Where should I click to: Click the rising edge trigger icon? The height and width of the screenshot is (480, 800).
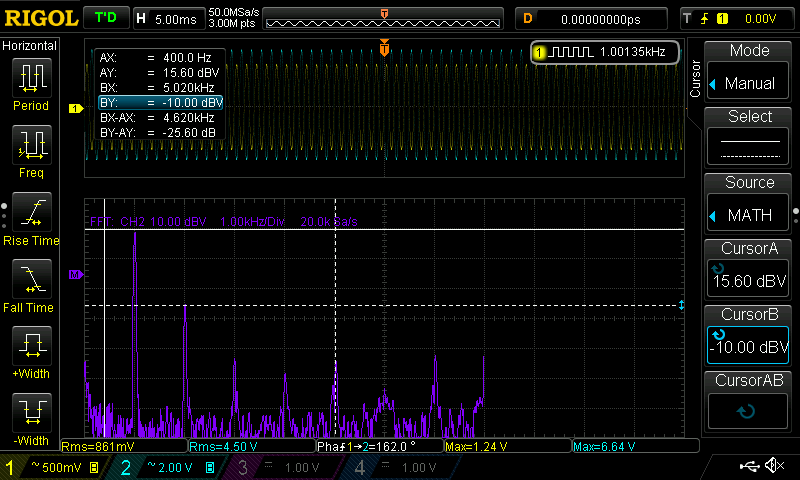pyautogui.click(x=704, y=19)
